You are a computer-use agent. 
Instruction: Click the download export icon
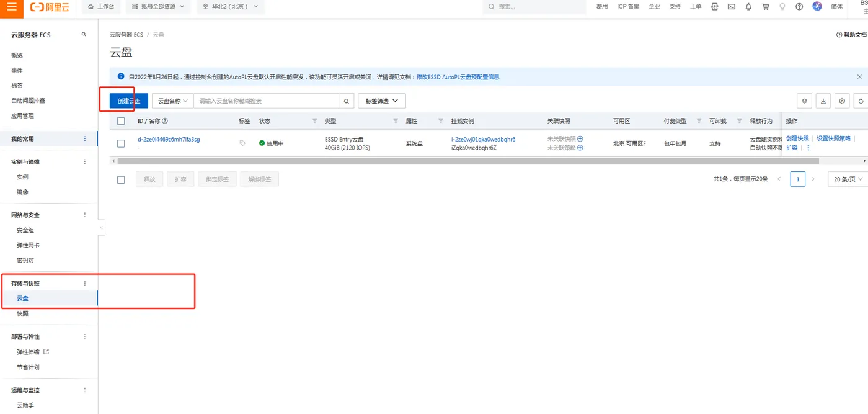823,101
